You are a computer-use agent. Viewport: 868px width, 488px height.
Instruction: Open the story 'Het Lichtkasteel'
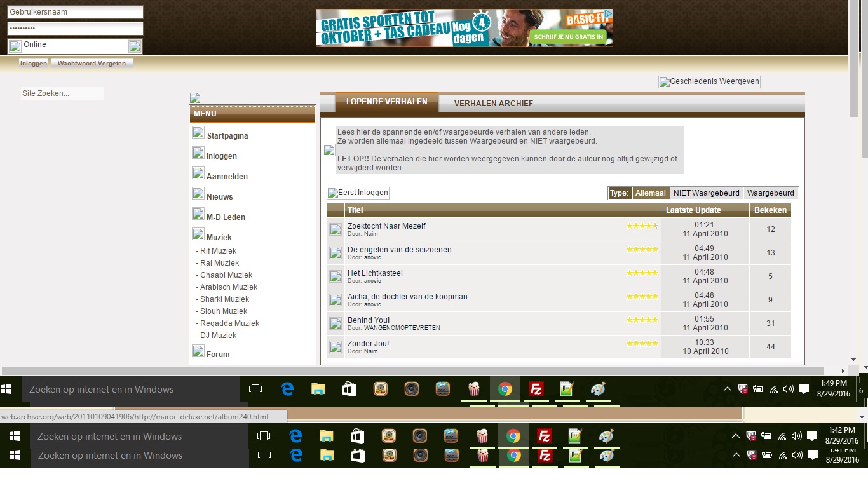coord(375,273)
